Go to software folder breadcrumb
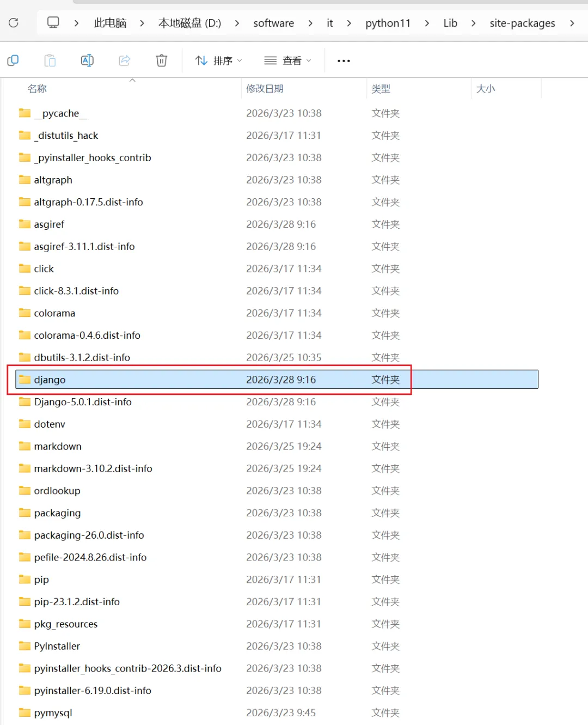This screenshot has height=725, width=588. pos(273,23)
